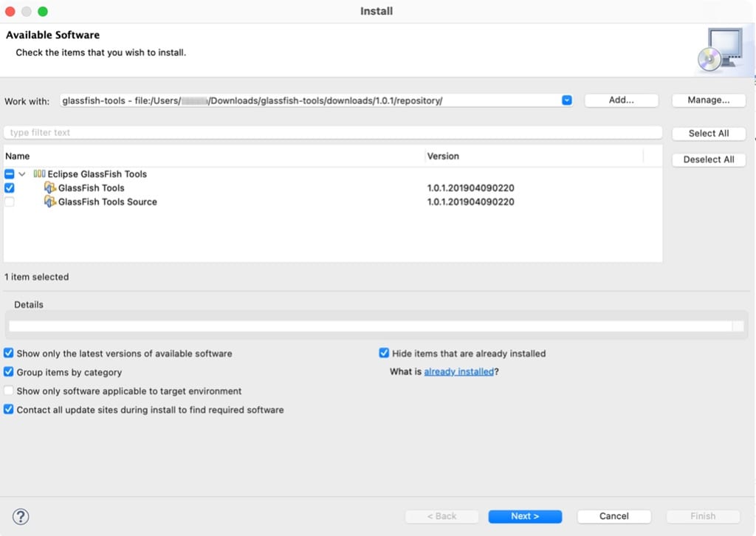The height and width of the screenshot is (536, 756).
Task: Click the Eclipse GlassFish Tools category icon
Action: tap(39, 174)
